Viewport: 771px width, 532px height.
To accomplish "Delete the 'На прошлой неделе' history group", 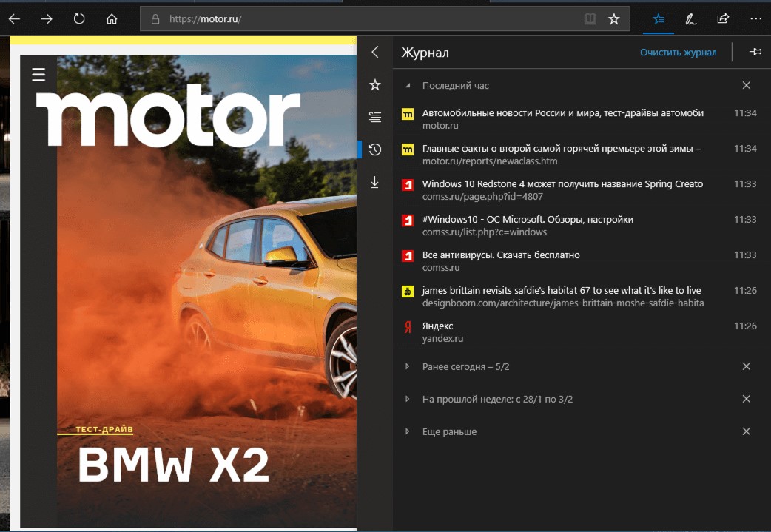I will click(x=747, y=399).
